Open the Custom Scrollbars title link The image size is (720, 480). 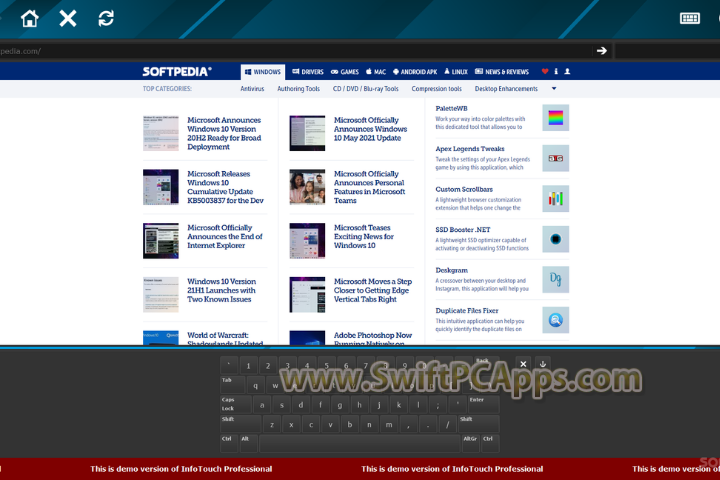pyautogui.click(x=464, y=189)
